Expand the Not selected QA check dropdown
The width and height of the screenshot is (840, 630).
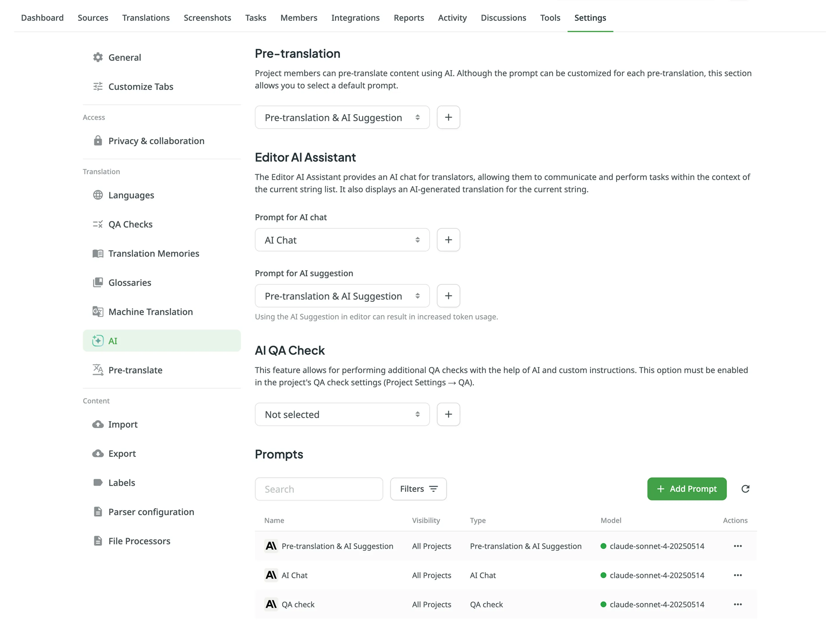pyautogui.click(x=342, y=414)
